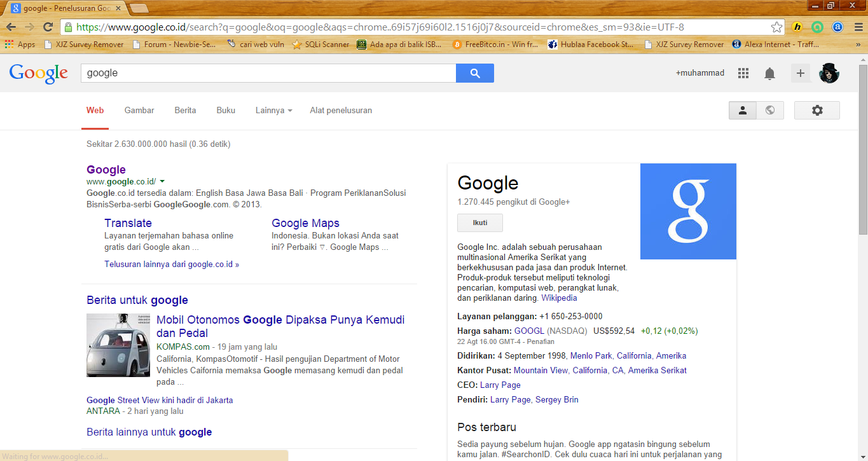This screenshot has width=868, height=461.
Task: Open the Google result title link
Action: tap(106, 170)
